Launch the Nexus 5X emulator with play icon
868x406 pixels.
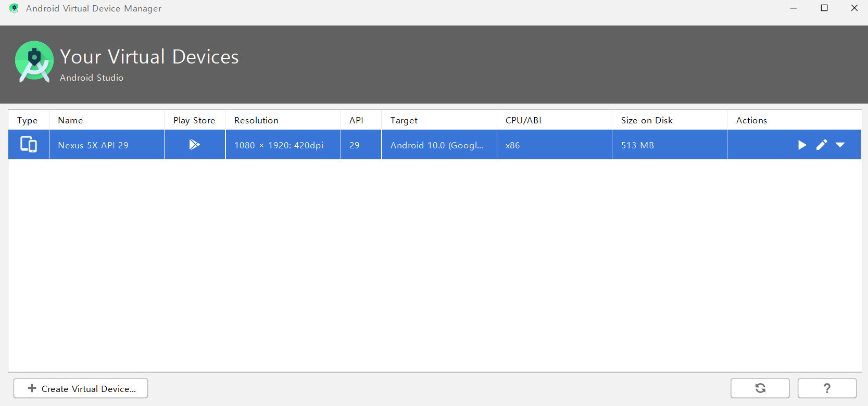(x=802, y=145)
